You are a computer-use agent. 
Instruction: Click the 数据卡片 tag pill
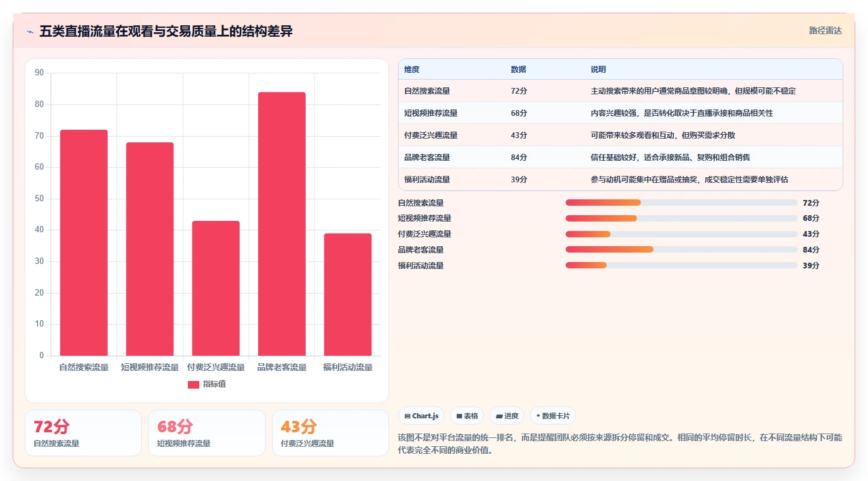[553, 416]
